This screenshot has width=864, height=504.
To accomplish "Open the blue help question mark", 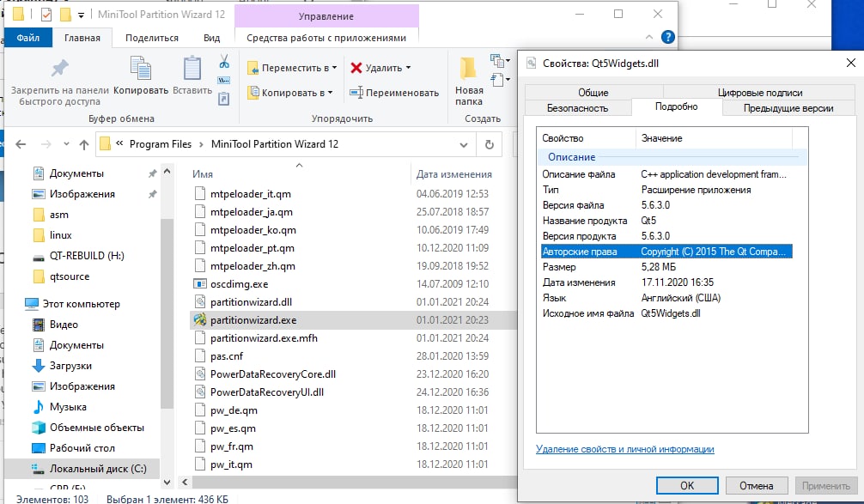I will 668,37.
